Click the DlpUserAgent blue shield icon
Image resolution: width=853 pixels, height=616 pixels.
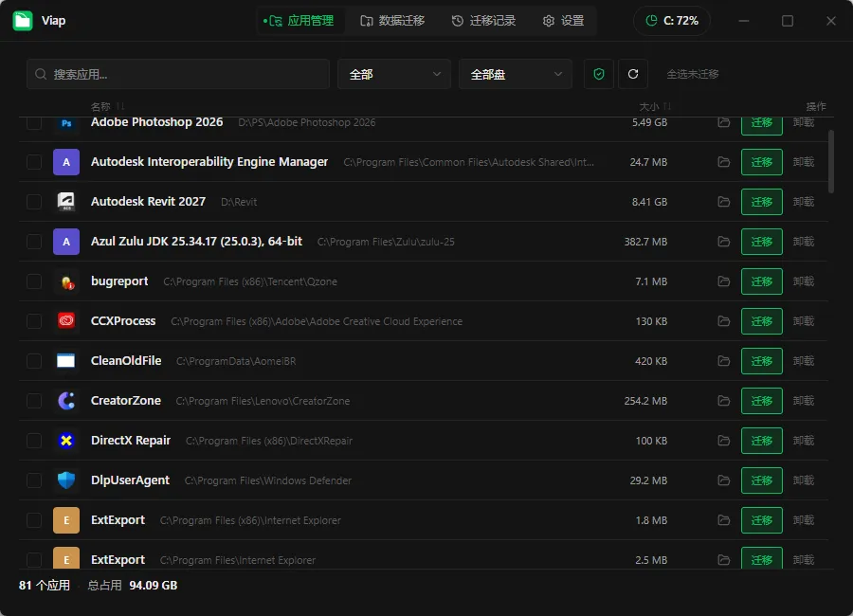(66, 480)
